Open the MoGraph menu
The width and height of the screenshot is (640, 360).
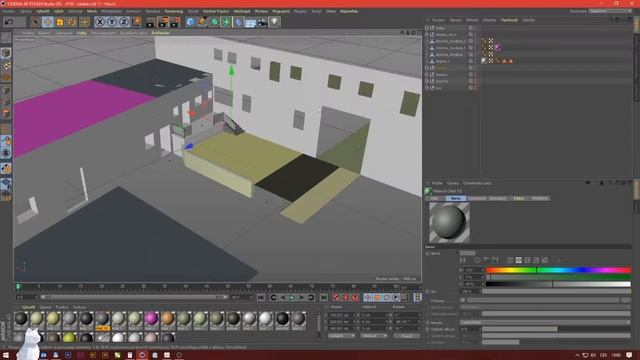(242, 11)
